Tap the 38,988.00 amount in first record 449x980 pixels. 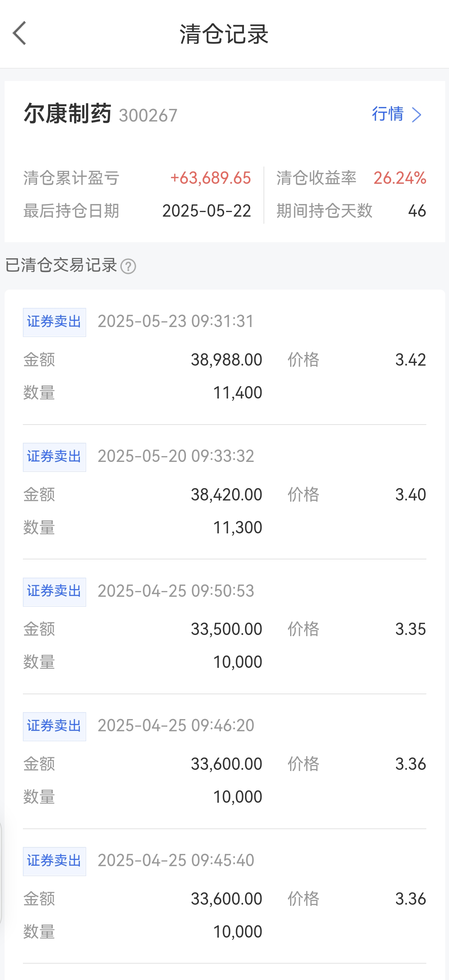(226, 360)
